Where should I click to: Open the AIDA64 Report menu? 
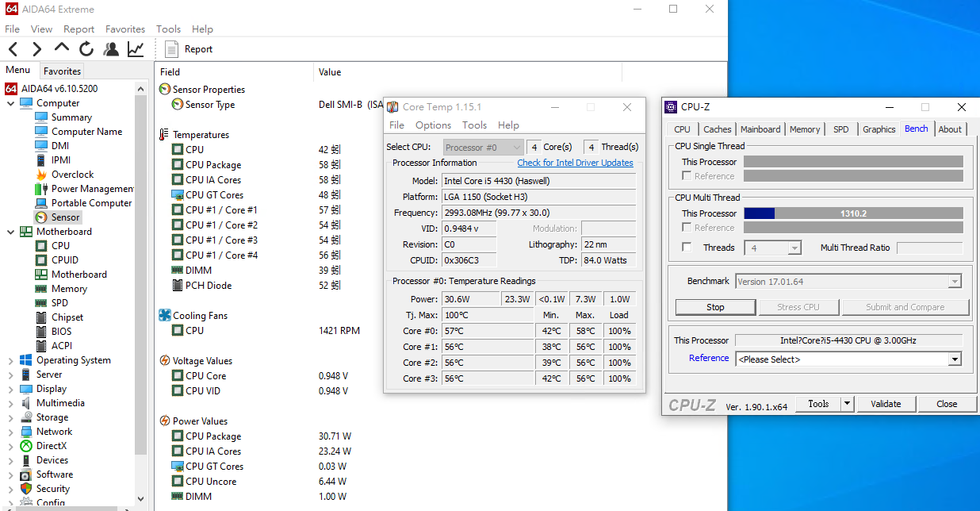click(x=78, y=29)
